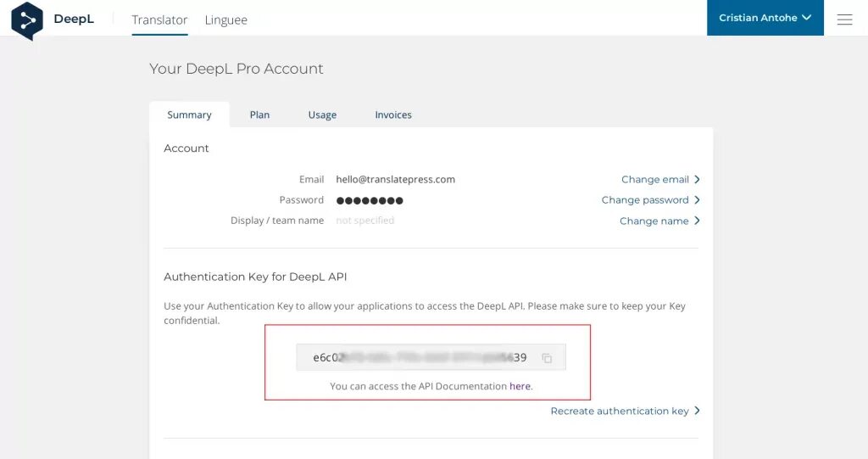Image resolution: width=868 pixels, height=459 pixels.
Task: Open the hamburger menu icon
Action: (x=844, y=20)
